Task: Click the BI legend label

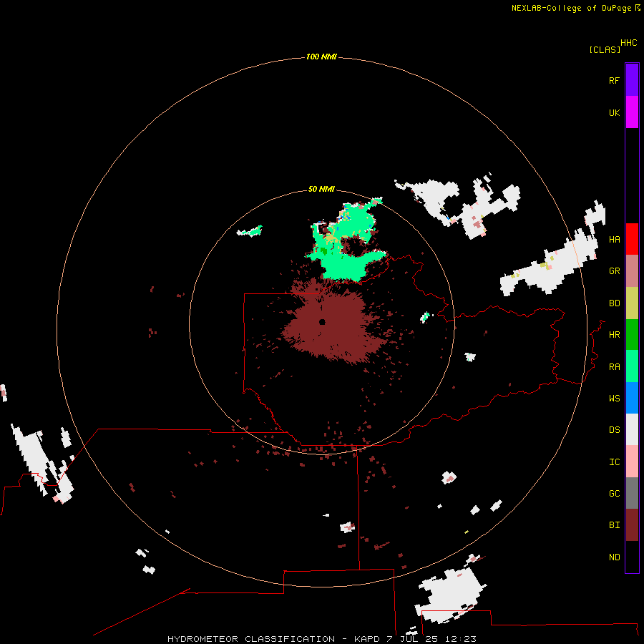Action: pos(615,525)
